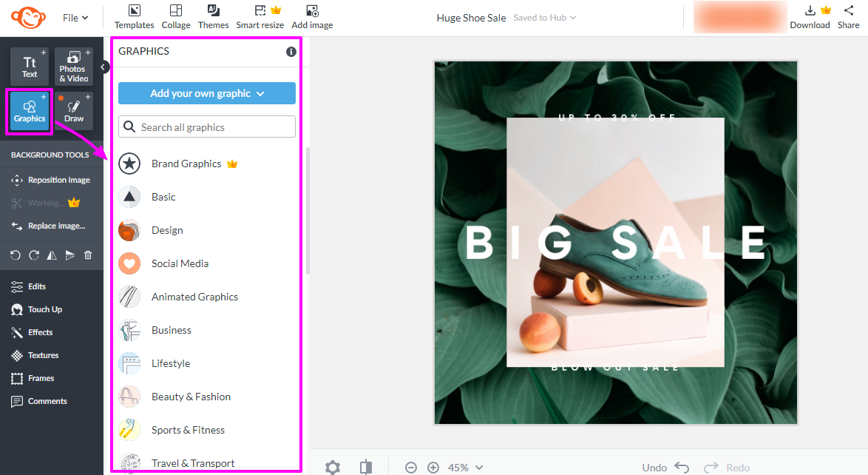The width and height of the screenshot is (868, 475).
Task: Open the settings gear at bottom
Action: click(x=333, y=468)
